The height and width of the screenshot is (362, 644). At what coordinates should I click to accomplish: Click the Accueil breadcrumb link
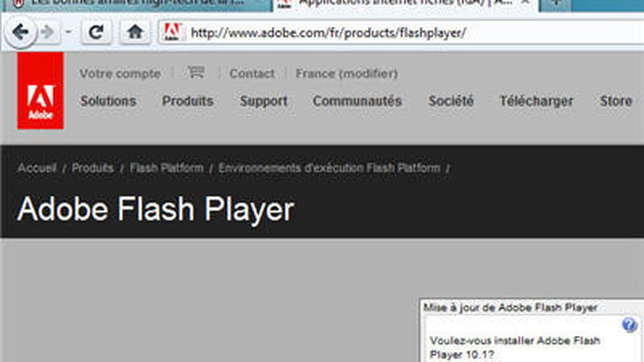pos(37,168)
